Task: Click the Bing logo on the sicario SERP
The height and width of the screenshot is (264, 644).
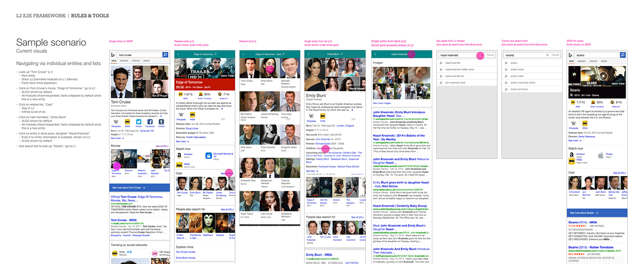Action: coord(570,54)
